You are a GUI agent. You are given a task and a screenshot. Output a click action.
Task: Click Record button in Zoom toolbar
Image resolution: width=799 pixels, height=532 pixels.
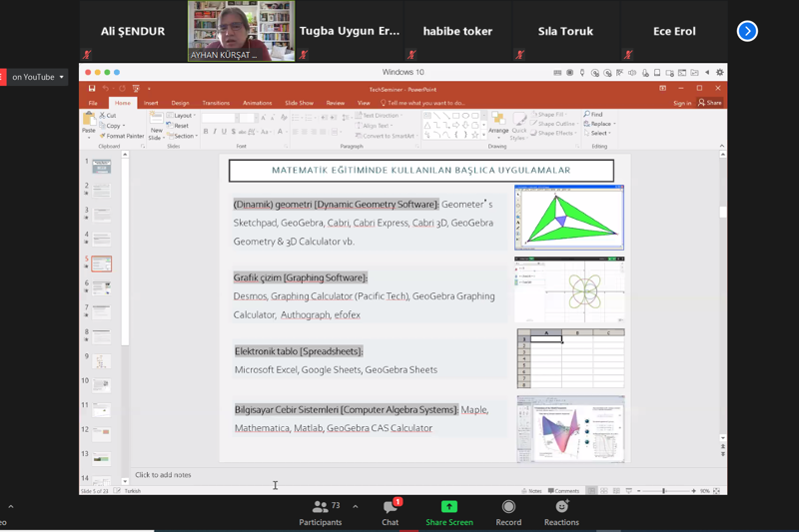click(508, 514)
